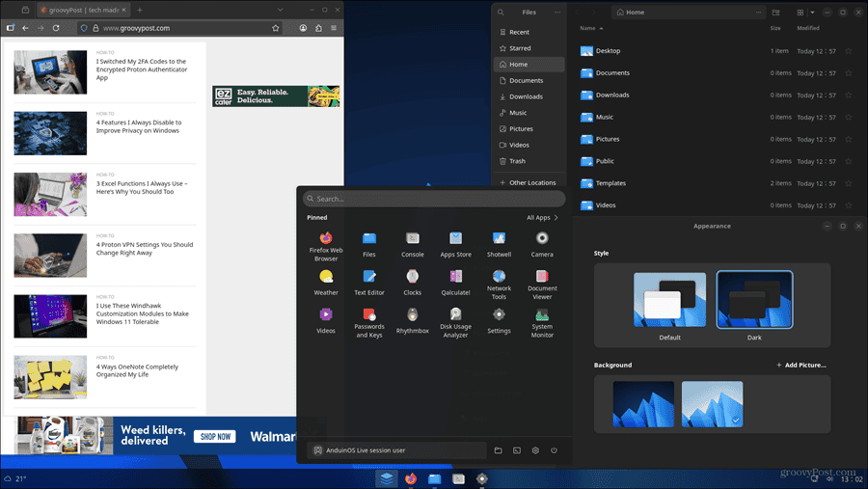The height and width of the screenshot is (489, 868).
Task: Star the Downloads folder row
Action: [x=848, y=95]
